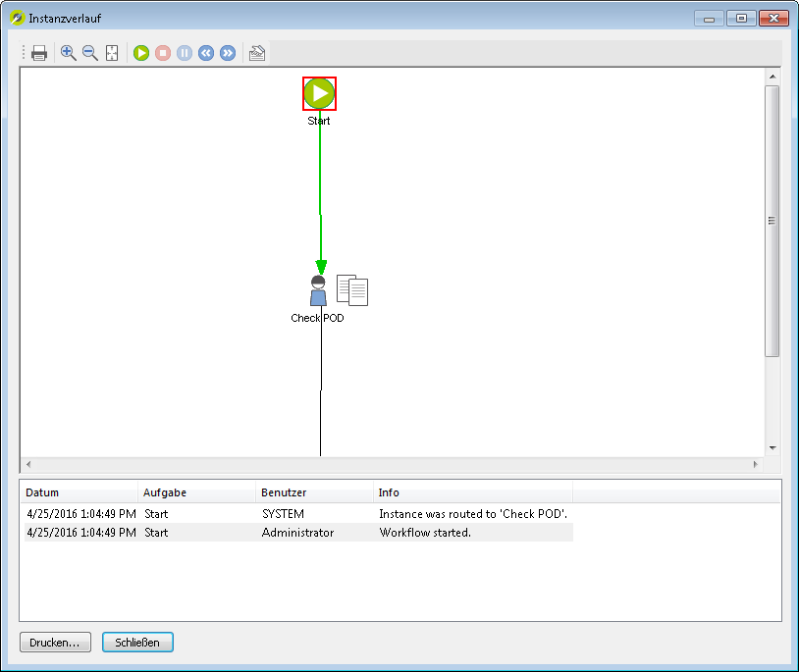The width and height of the screenshot is (799, 672).
Task: Sort by the Benutzer column header
Action: point(314,492)
